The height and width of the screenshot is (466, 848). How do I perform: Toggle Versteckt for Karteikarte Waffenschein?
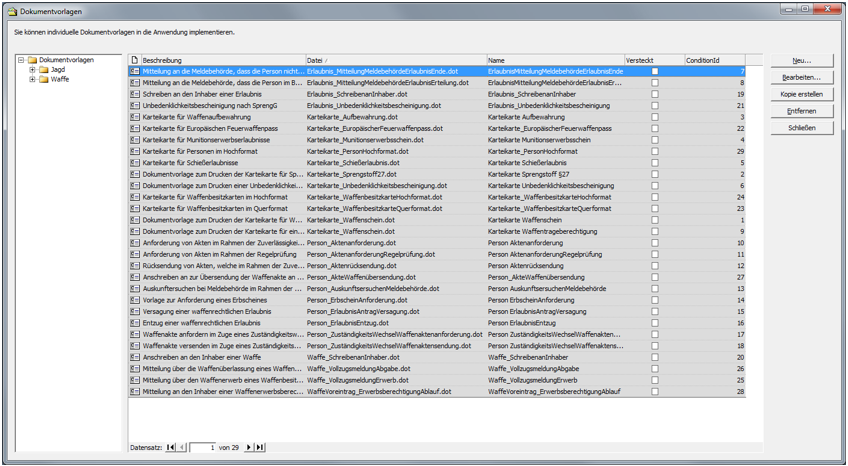(655, 220)
